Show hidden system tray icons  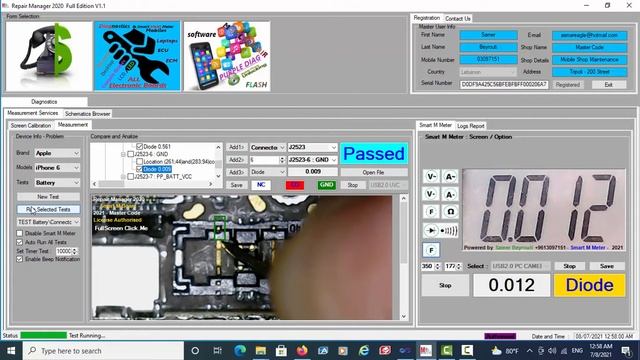pyautogui.click(x=529, y=351)
